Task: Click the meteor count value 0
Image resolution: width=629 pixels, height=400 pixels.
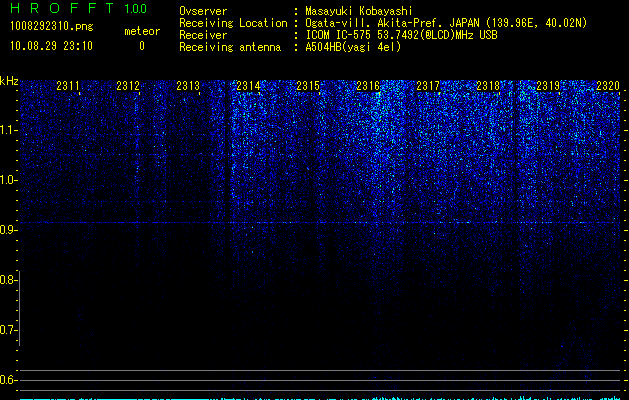Action: point(142,46)
